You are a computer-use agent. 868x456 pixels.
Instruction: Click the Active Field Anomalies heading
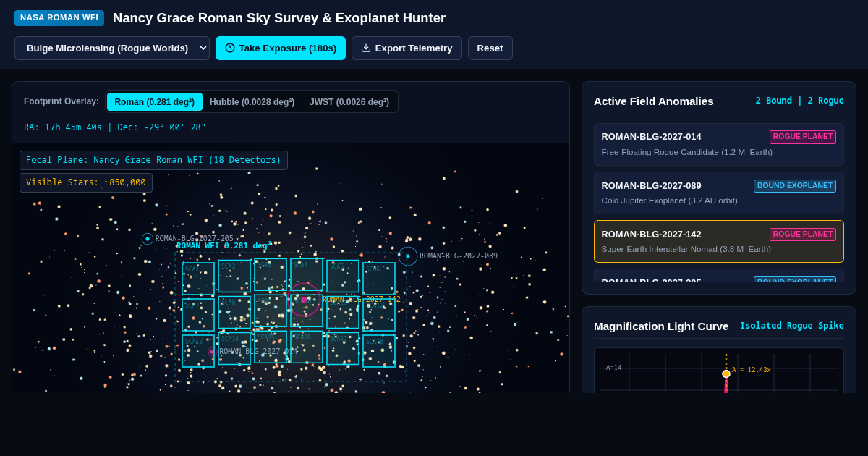654,101
